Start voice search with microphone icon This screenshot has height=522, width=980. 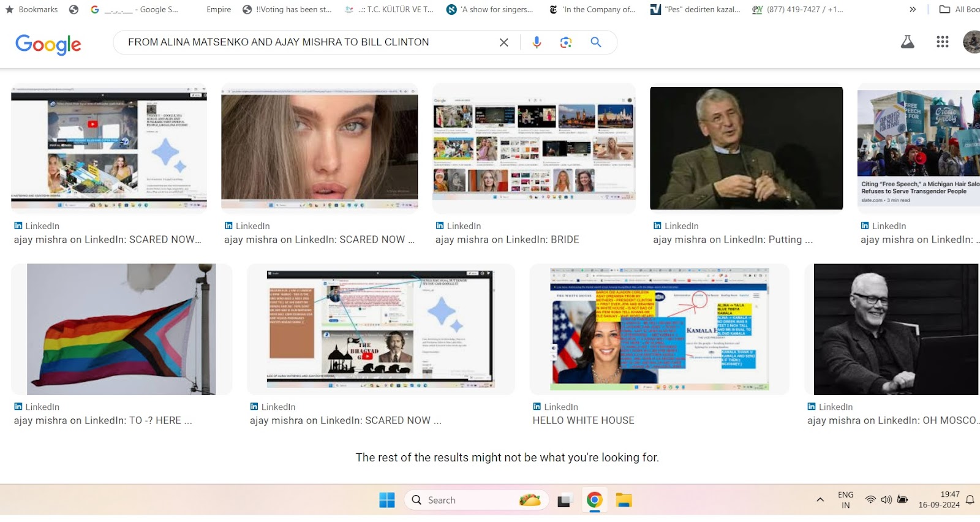click(537, 42)
